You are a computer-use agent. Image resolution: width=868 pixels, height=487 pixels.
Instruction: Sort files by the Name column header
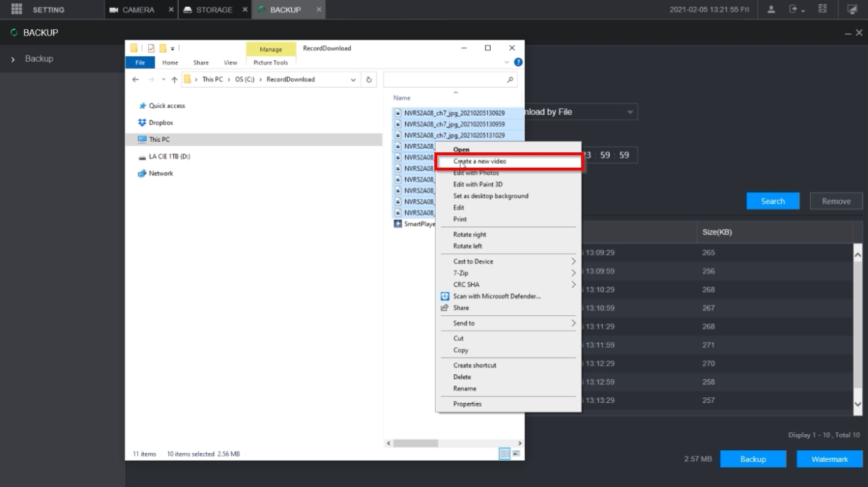[x=402, y=98]
